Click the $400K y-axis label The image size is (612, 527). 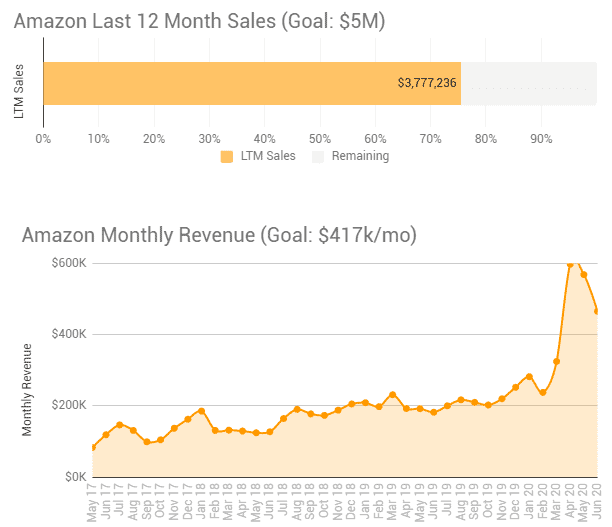[x=70, y=334]
